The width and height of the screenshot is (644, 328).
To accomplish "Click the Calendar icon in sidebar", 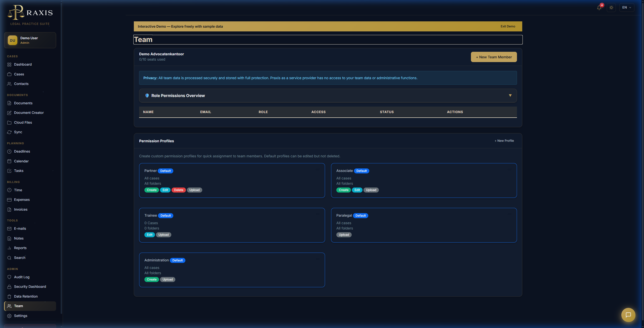I will pyautogui.click(x=9, y=161).
